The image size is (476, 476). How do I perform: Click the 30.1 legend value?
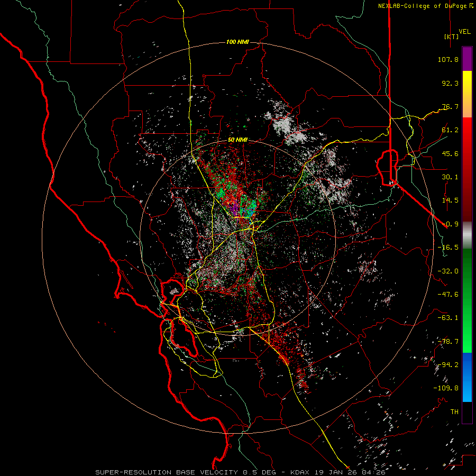click(x=450, y=177)
